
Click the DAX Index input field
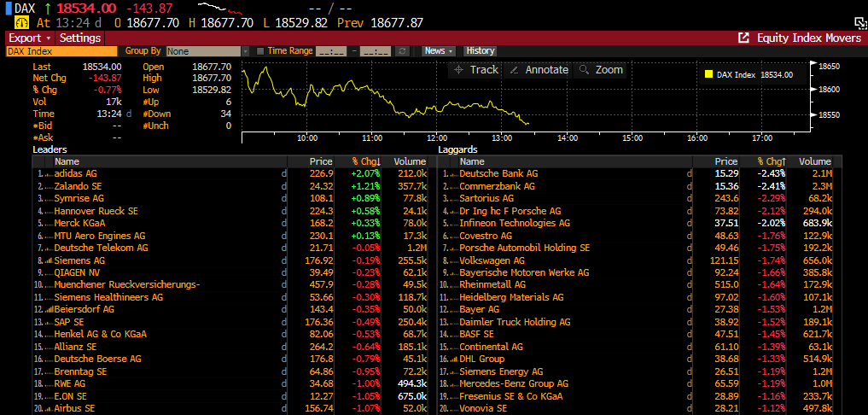click(x=60, y=51)
